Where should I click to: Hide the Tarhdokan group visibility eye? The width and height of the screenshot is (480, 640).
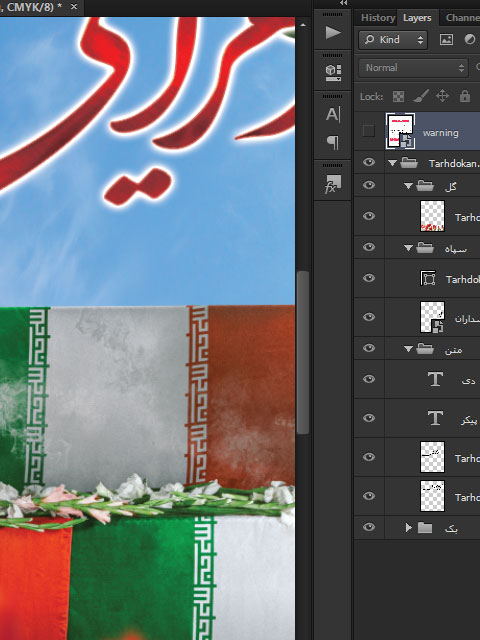click(x=369, y=162)
